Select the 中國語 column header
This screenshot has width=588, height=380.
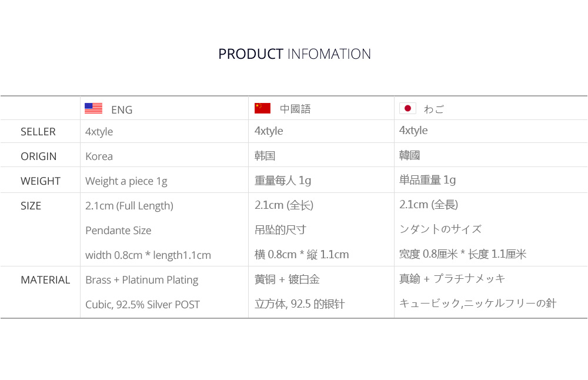tap(295, 109)
